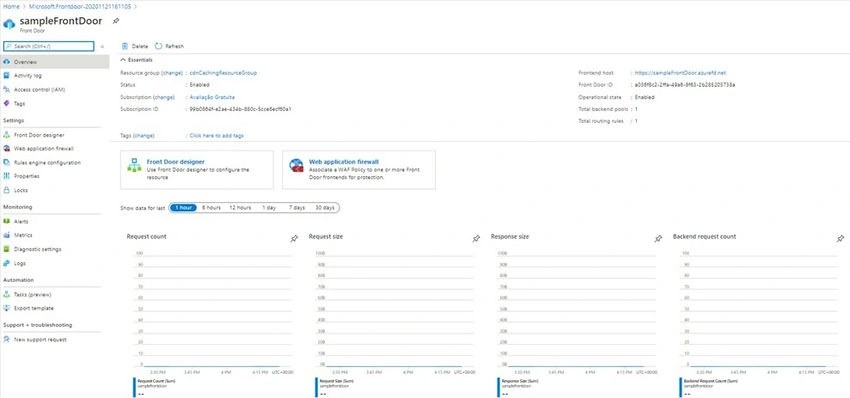The image size is (850, 398).
Task: Click the Subscription ID value 99b0864f
Action: pos(241,110)
